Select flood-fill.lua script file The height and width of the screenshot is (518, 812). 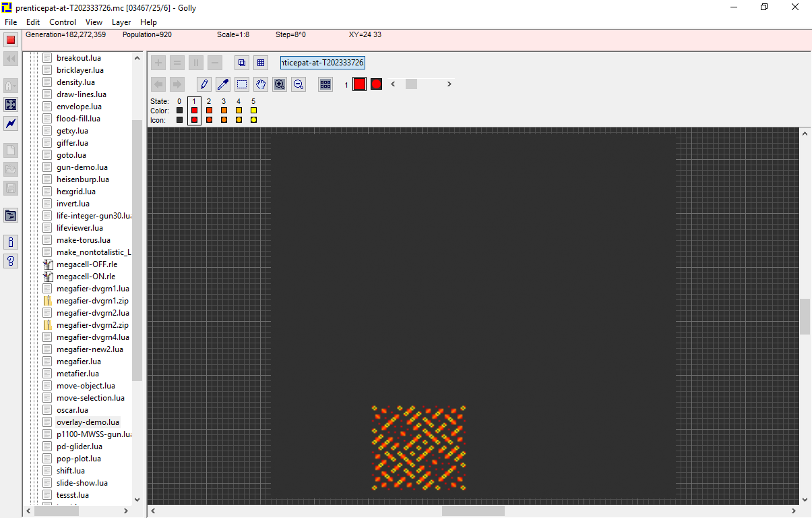tap(78, 119)
